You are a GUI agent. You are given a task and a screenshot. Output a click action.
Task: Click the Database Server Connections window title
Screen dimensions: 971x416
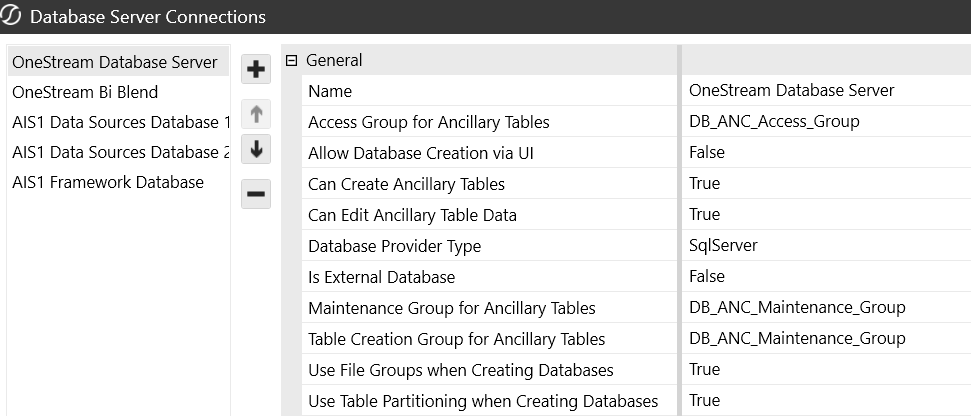pyautogui.click(x=147, y=16)
